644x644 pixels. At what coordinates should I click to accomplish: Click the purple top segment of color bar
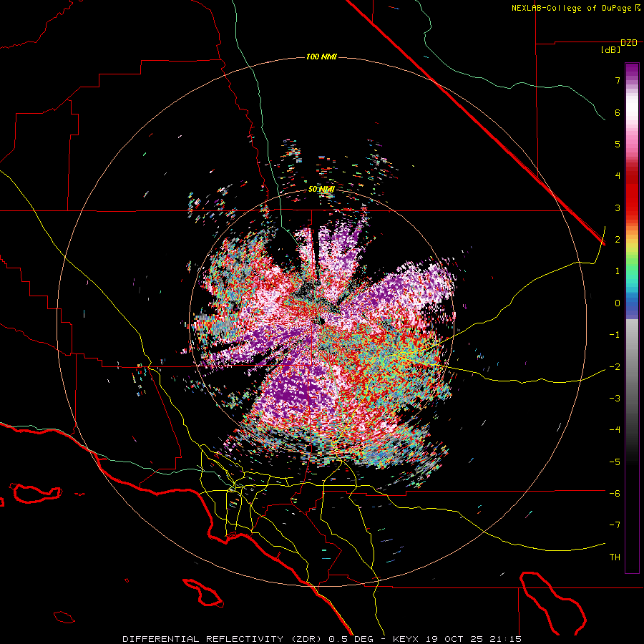pos(632,70)
